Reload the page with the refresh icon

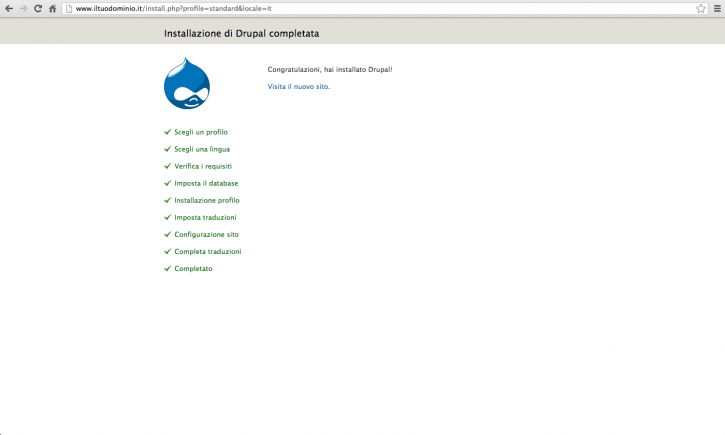coord(38,8)
